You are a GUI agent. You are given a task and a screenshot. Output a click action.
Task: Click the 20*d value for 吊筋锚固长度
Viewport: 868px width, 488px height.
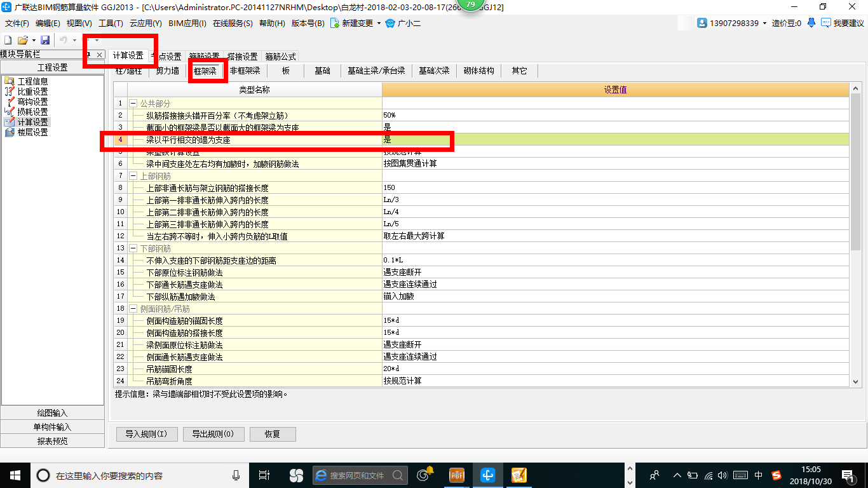pos(615,369)
